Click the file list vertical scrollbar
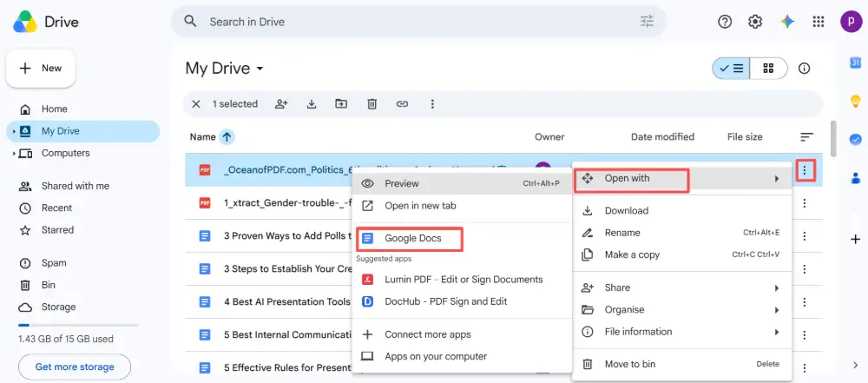The image size is (868, 383). click(833, 139)
